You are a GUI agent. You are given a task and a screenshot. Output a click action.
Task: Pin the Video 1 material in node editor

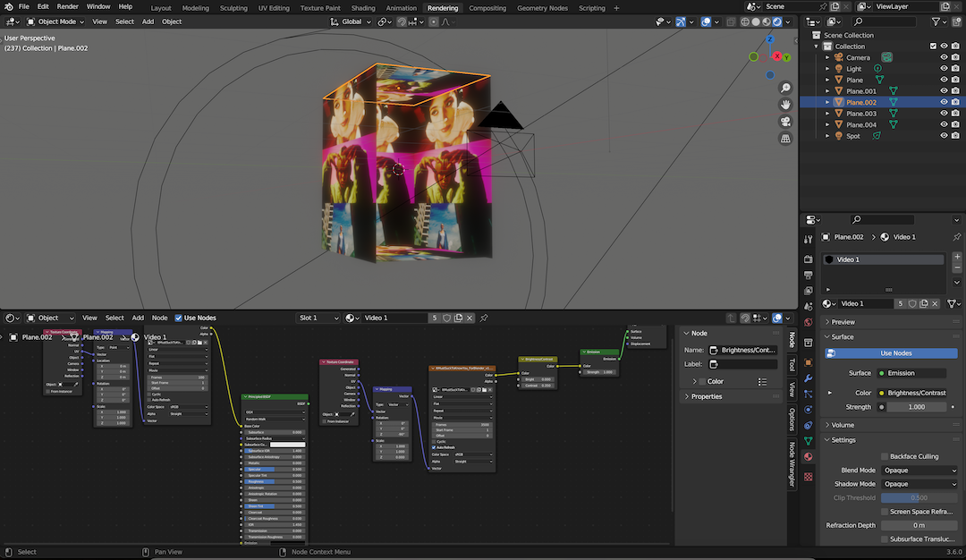(x=484, y=318)
